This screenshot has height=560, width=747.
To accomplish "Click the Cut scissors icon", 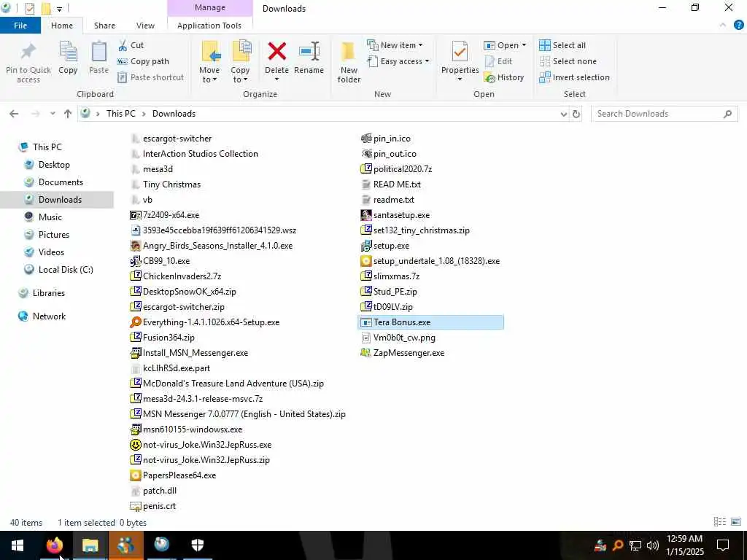I will (x=123, y=45).
